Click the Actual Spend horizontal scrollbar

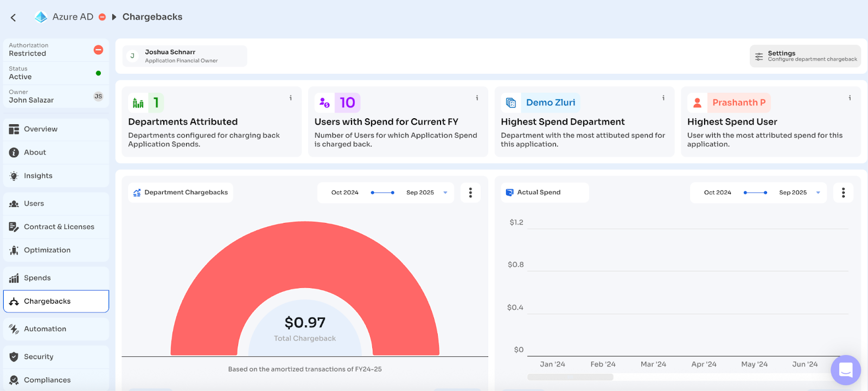coord(570,377)
